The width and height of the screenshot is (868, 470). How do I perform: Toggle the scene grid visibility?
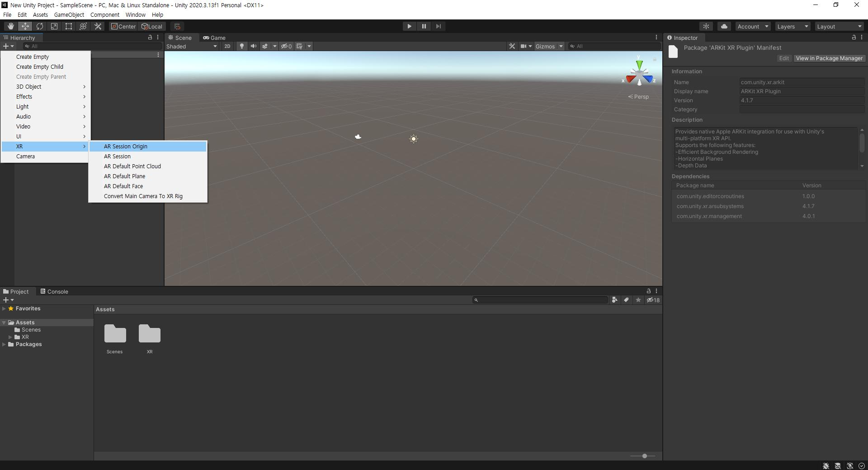coord(299,46)
